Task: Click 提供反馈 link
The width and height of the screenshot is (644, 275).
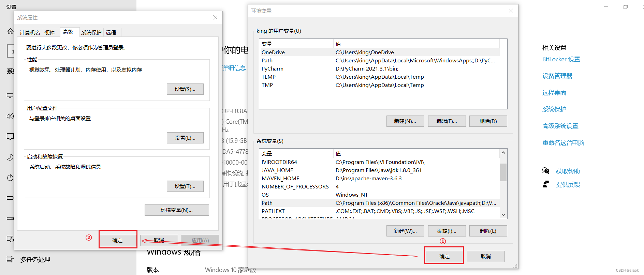Action: [568, 184]
